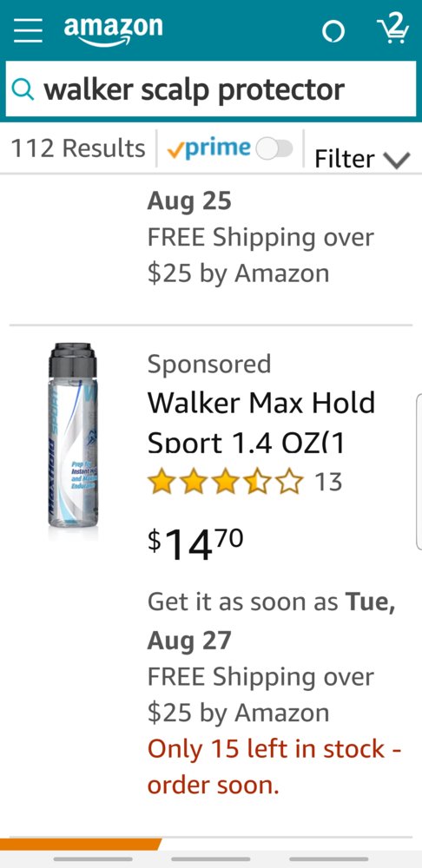
Task: Click the Filter chevron arrow
Action: click(x=397, y=160)
